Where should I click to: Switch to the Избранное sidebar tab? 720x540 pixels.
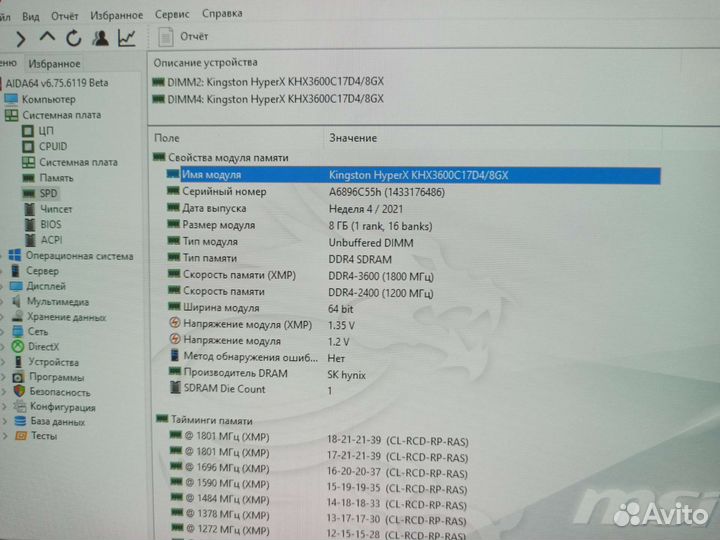[54, 64]
